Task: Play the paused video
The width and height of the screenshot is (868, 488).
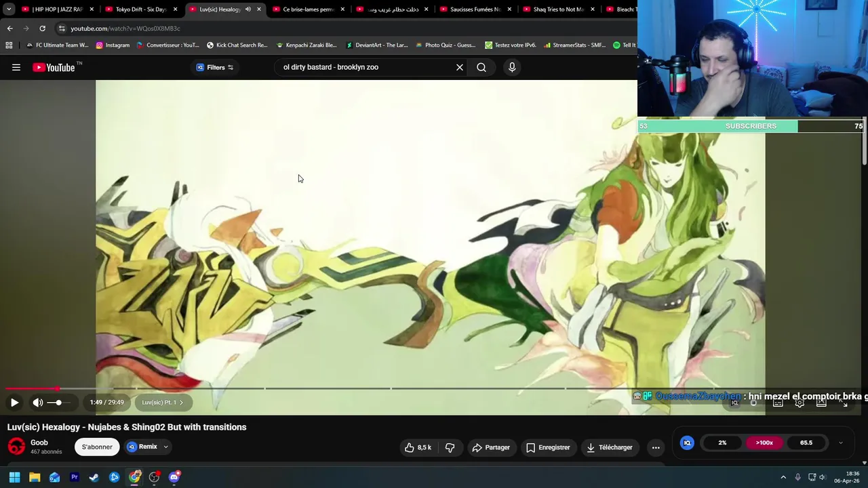Action: (14, 403)
